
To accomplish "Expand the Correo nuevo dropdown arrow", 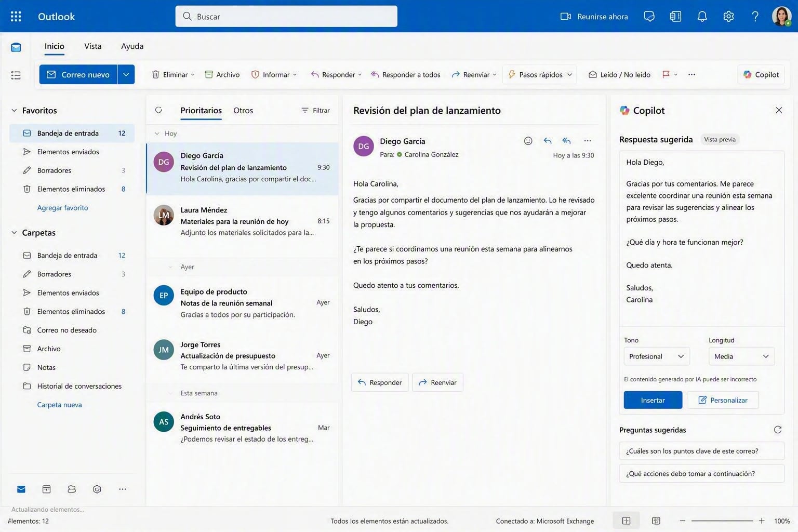I will pos(126,74).
